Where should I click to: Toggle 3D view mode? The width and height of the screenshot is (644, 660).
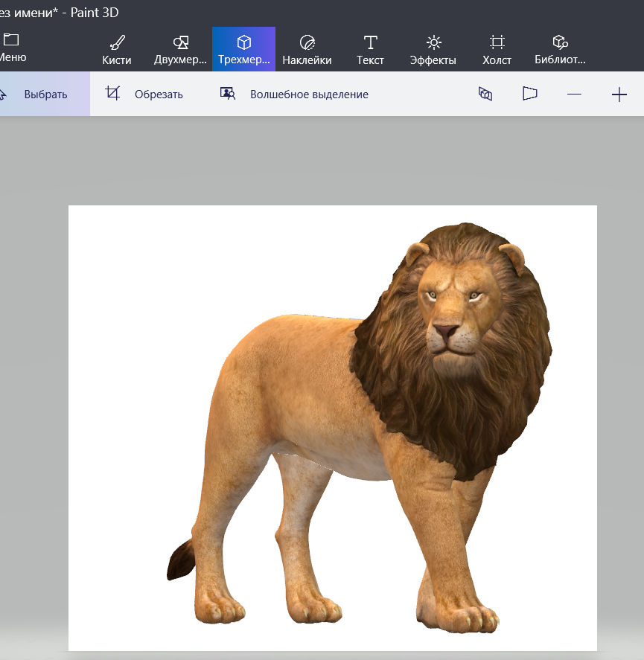[485, 94]
